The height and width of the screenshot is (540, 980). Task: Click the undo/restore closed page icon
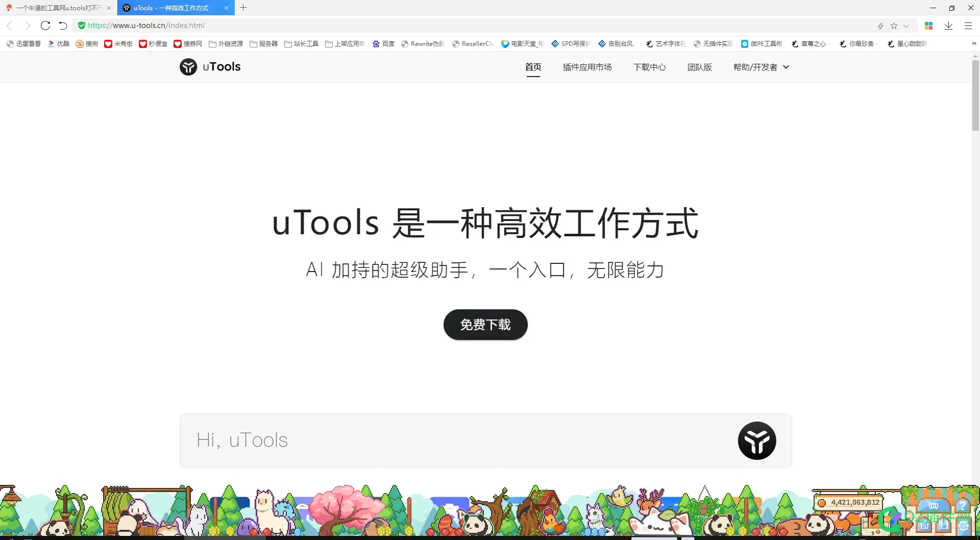click(x=63, y=26)
